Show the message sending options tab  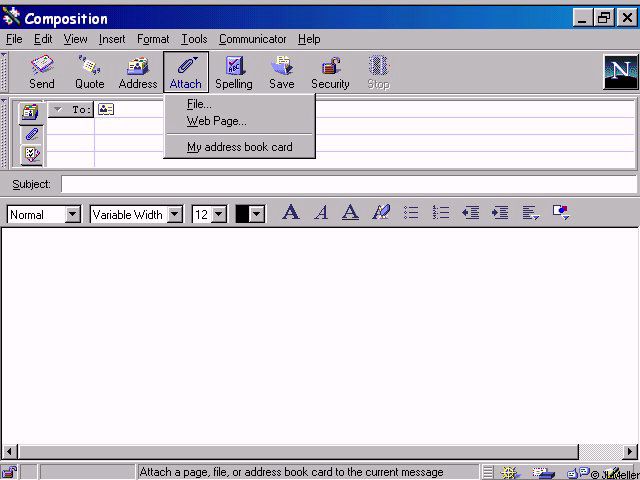pos(31,154)
